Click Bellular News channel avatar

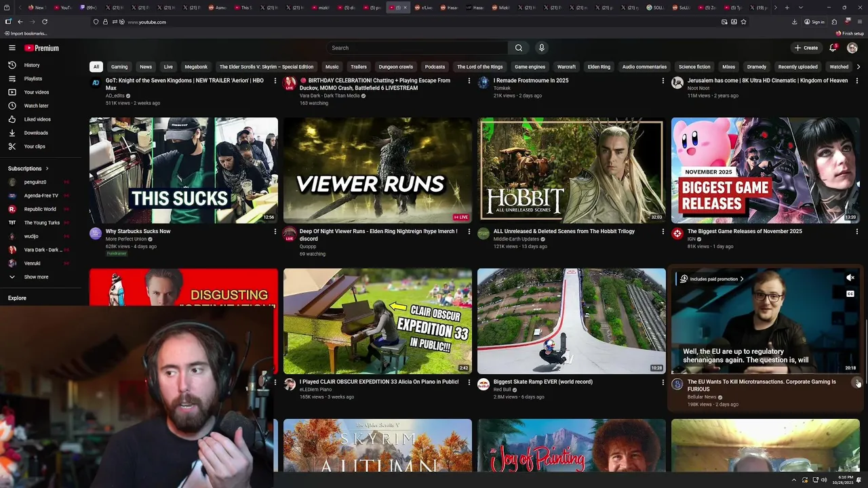coord(677,384)
